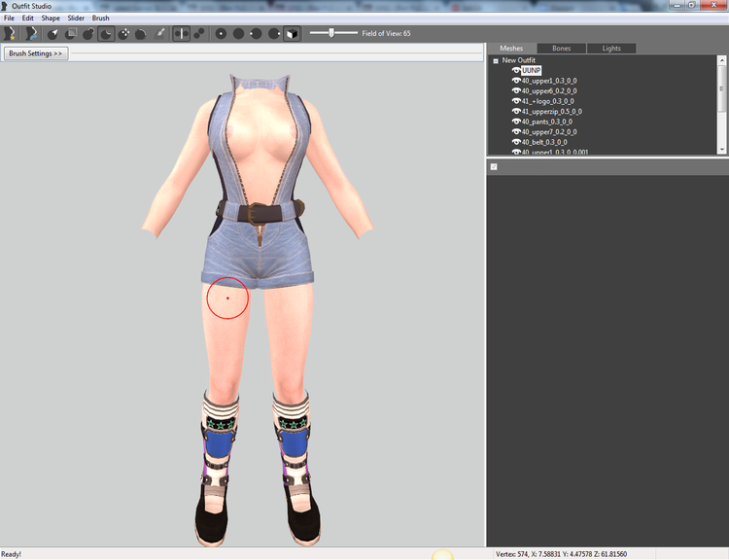Click the New Project icon in toolbar
Screen dimensions: 729x560
tap(10, 33)
